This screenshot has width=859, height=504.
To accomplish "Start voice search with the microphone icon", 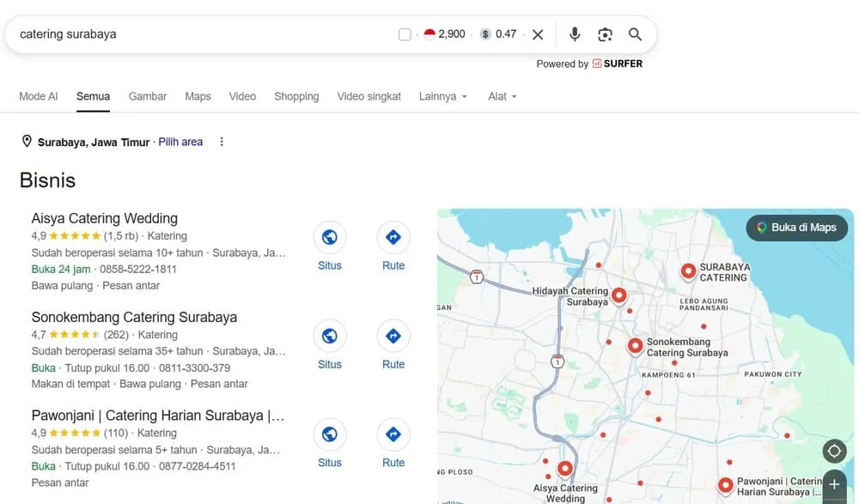I will pos(574,34).
